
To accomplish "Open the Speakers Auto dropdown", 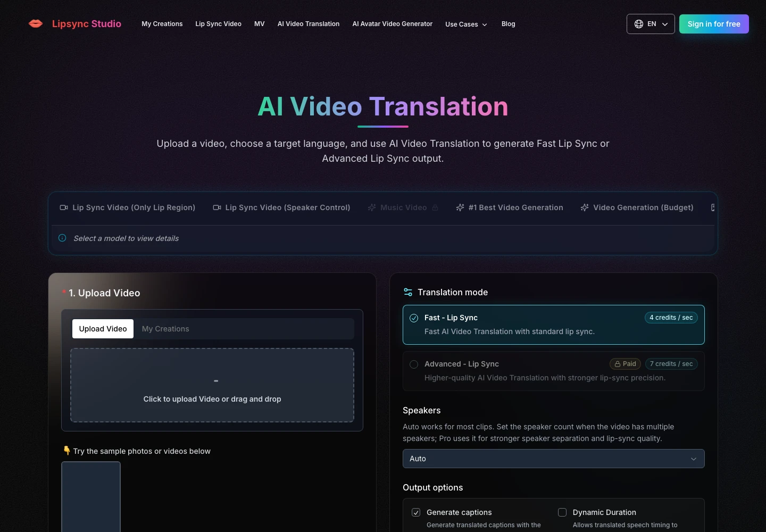I will (554, 459).
